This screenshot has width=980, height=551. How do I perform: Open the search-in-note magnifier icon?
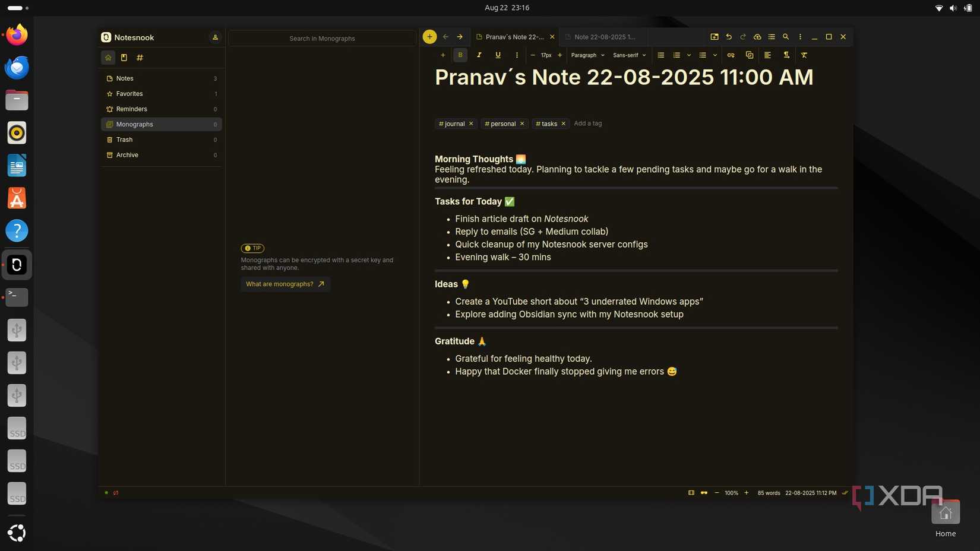[786, 37]
